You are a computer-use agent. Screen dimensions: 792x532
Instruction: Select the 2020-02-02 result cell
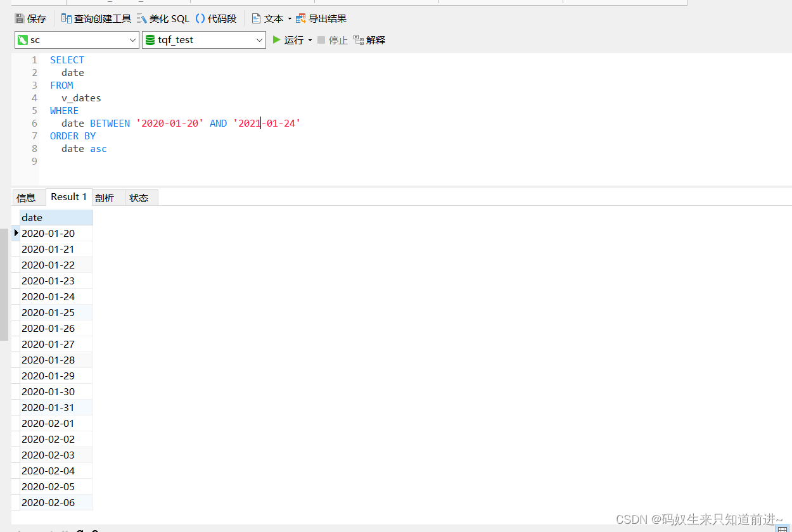pyautogui.click(x=56, y=439)
